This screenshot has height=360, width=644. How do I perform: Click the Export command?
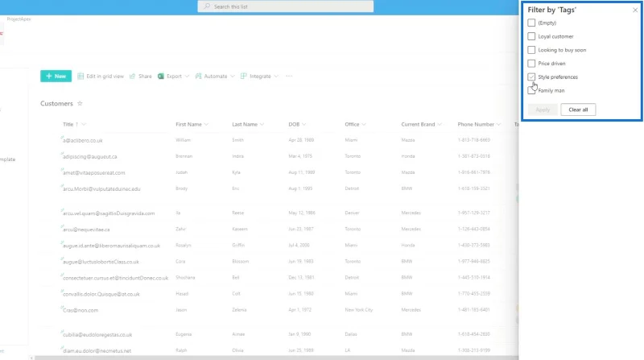[x=173, y=76]
